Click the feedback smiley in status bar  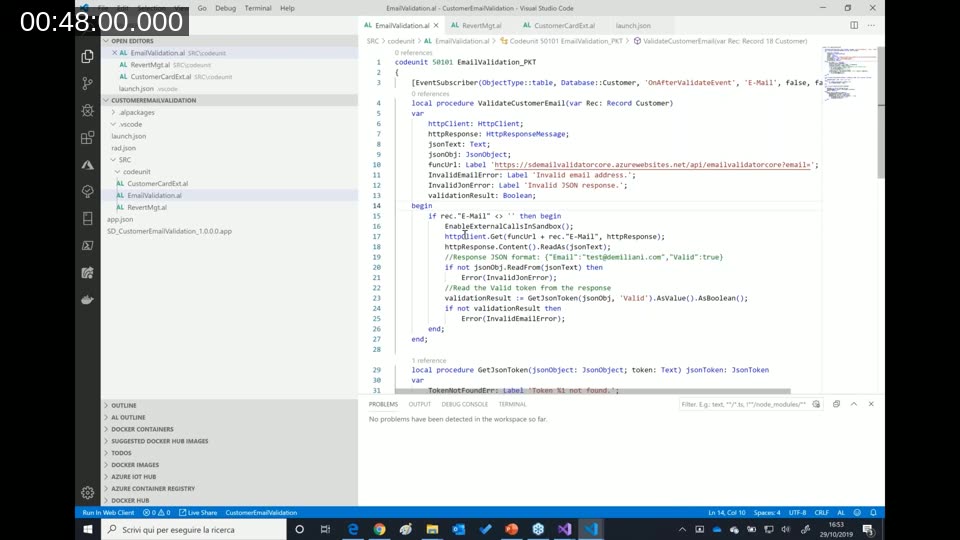tap(857, 512)
